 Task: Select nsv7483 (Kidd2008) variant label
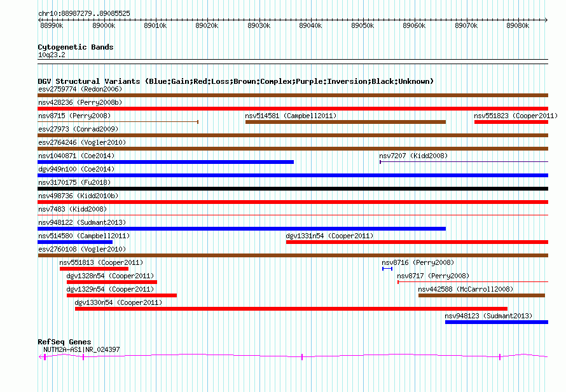pyautogui.click(x=72, y=209)
